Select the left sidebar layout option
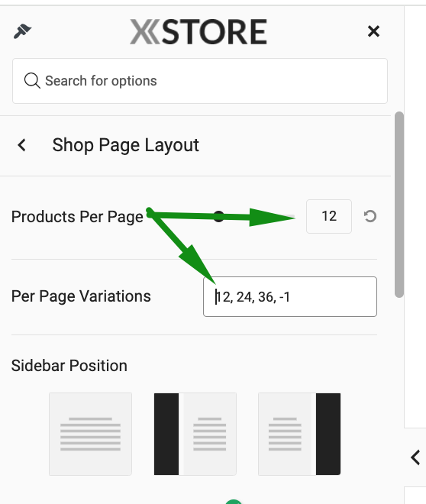 click(x=195, y=434)
